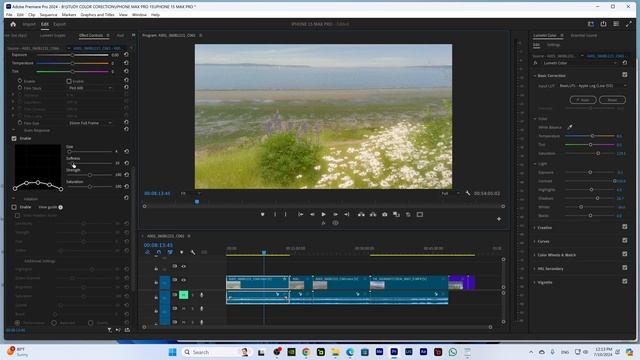
Task: Click the Windows Start button
Action: [172, 352]
